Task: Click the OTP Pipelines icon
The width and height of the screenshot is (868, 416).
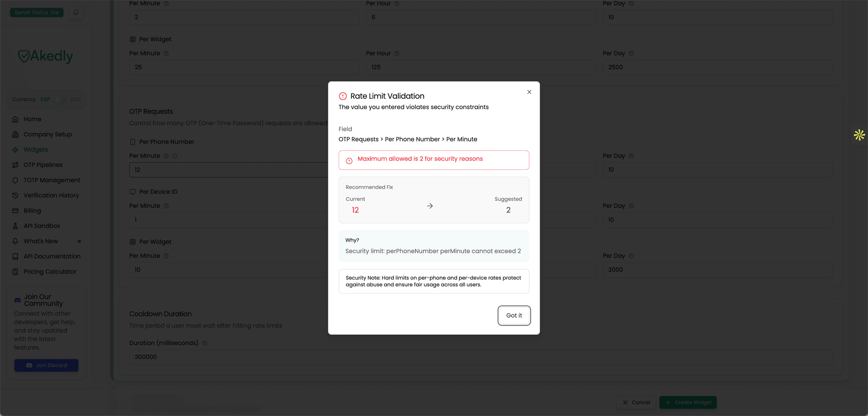Action: click(x=15, y=165)
